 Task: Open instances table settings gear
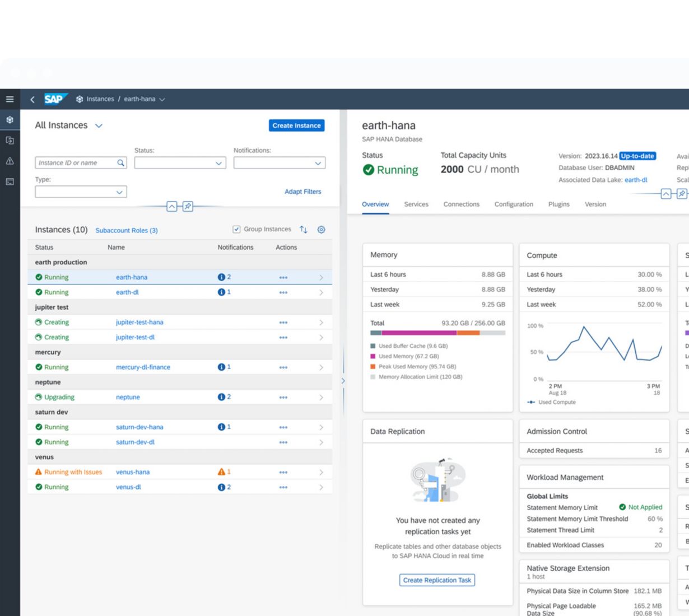coord(321,230)
